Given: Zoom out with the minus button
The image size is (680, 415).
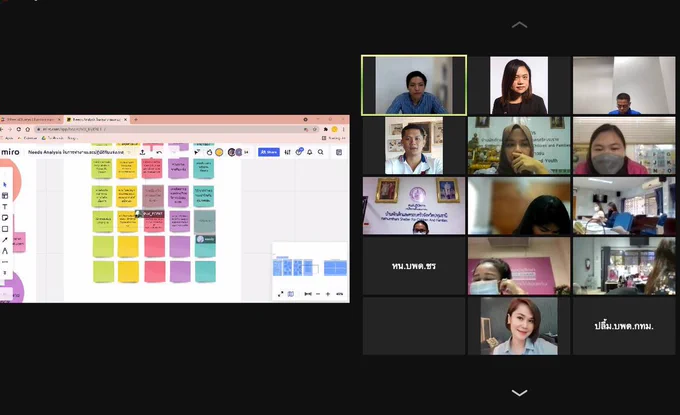Looking at the screenshot, I should click(318, 294).
